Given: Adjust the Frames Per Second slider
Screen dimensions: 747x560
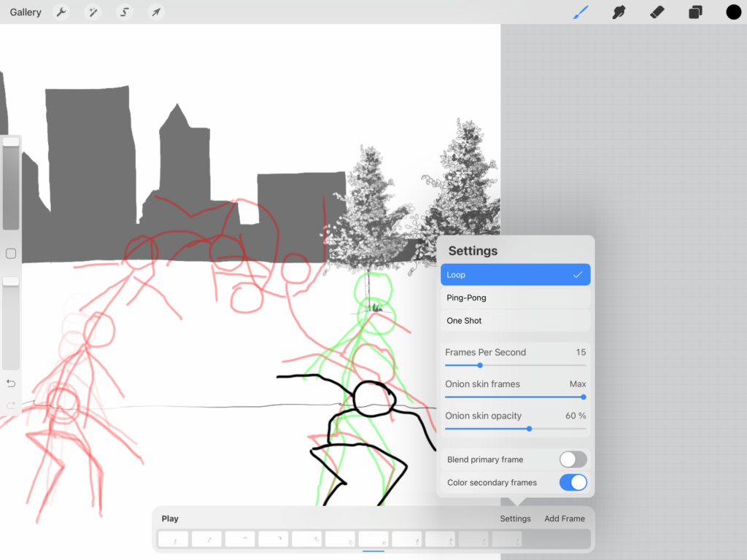Looking at the screenshot, I should (x=479, y=365).
